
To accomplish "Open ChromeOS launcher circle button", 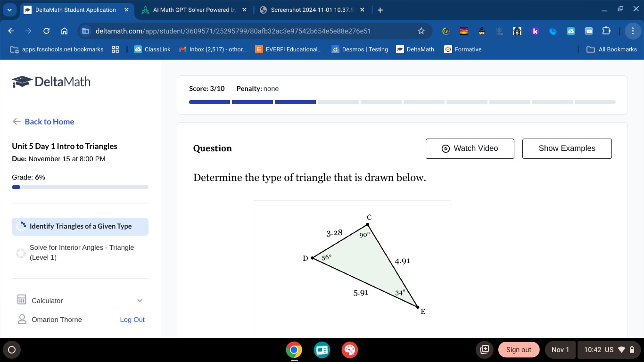I will (x=12, y=350).
